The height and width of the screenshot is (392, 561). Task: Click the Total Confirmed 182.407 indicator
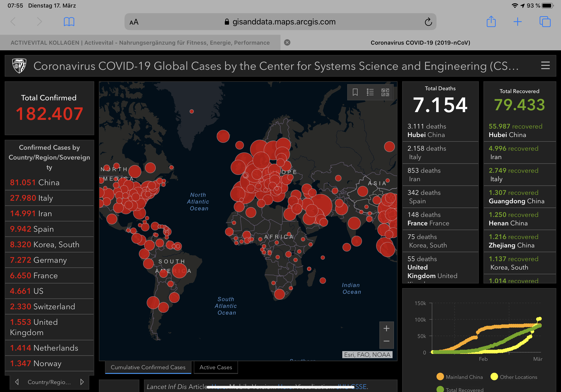pyautogui.click(x=49, y=108)
